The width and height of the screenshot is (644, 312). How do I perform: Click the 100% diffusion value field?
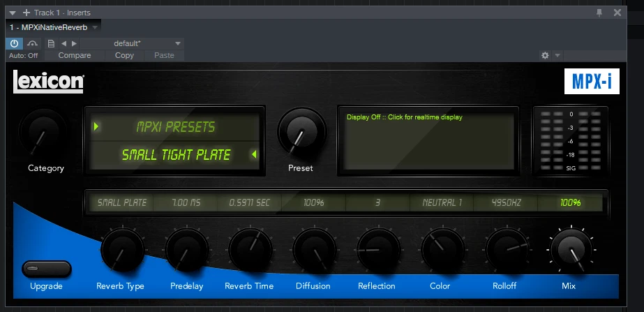click(314, 202)
